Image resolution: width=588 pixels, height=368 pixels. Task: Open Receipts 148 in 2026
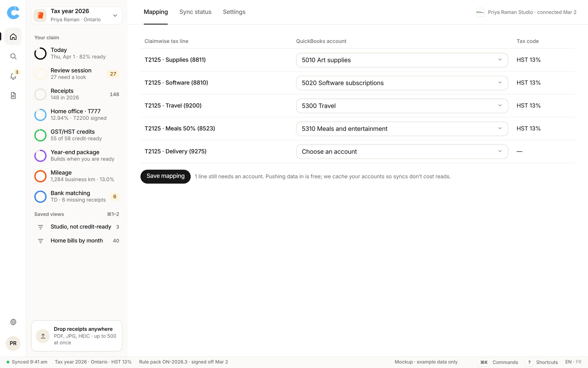click(x=77, y=94)
